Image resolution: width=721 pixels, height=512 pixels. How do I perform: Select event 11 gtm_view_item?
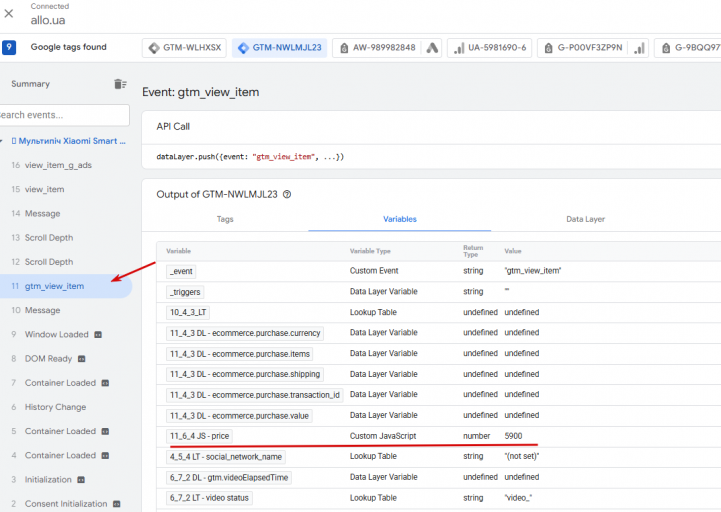(66, 286)
